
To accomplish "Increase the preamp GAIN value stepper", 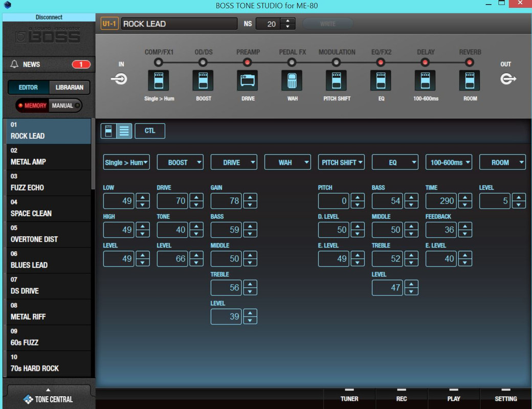I will click(x=250, y=197).
